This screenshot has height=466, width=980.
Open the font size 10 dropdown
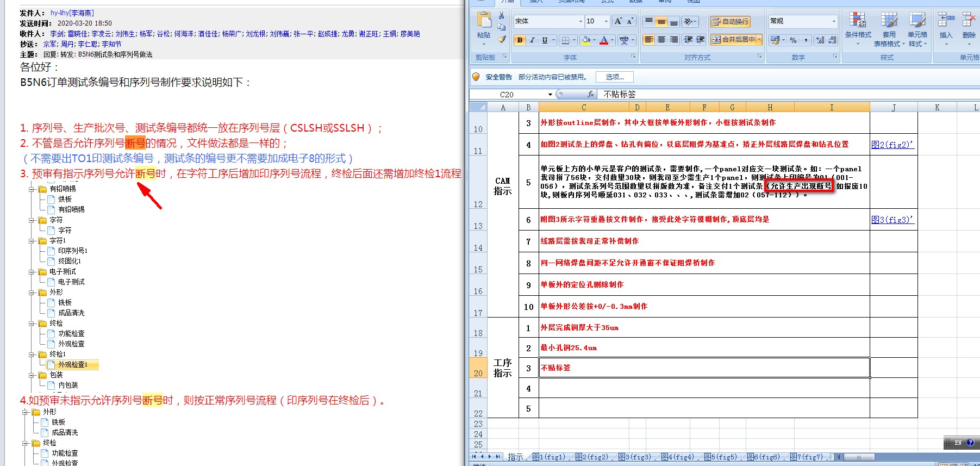[606, 21]
